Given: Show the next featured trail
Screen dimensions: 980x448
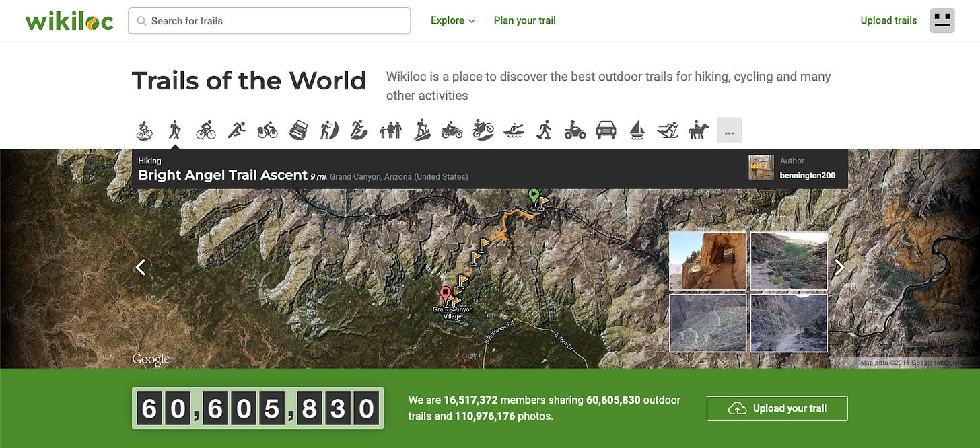Looking at the screenshot, I should tap(839, 267).
